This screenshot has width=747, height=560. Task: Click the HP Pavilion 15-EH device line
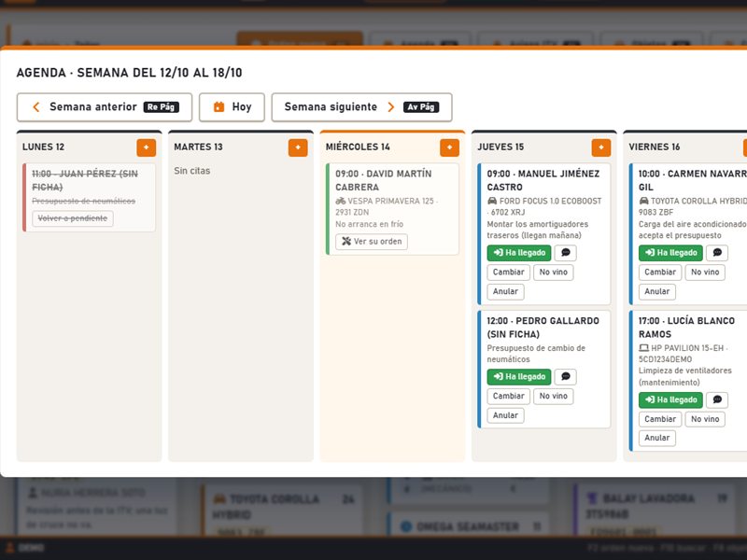coord(684,354)
